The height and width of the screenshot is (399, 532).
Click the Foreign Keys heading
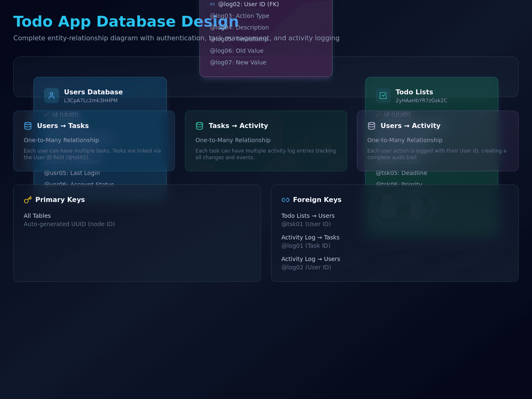[317, 200]
